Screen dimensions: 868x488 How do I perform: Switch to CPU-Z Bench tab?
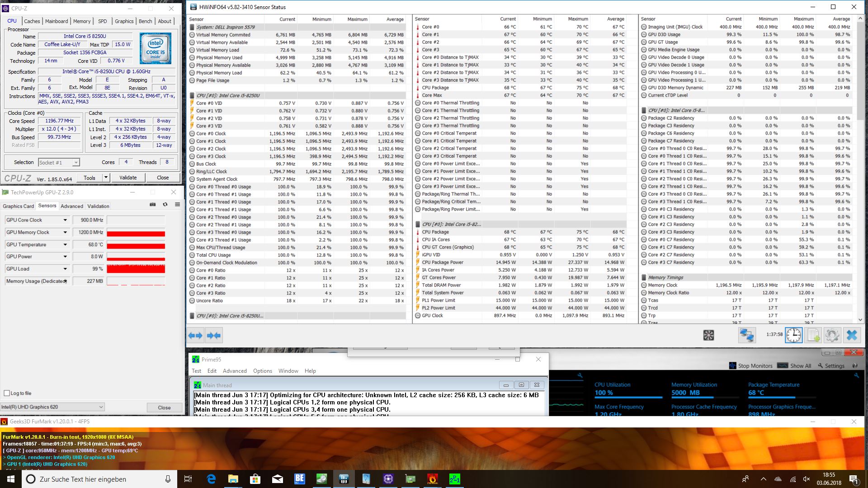(146, 21)
